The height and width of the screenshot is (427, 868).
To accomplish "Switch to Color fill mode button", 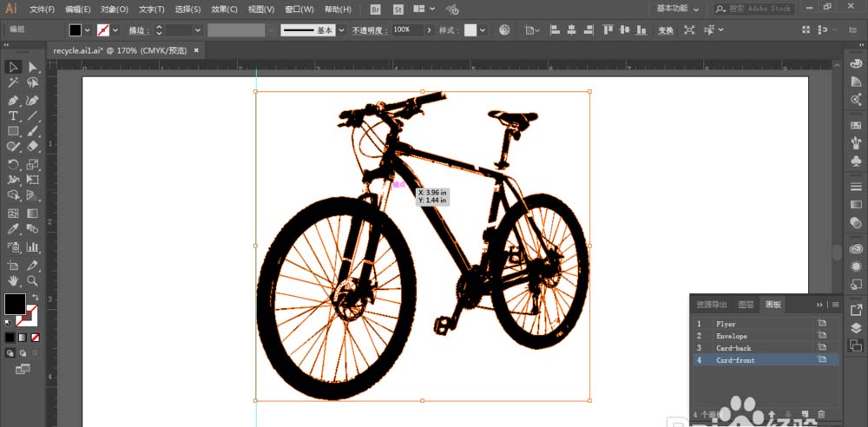I will pyautogui.click(x=9, y=337).
